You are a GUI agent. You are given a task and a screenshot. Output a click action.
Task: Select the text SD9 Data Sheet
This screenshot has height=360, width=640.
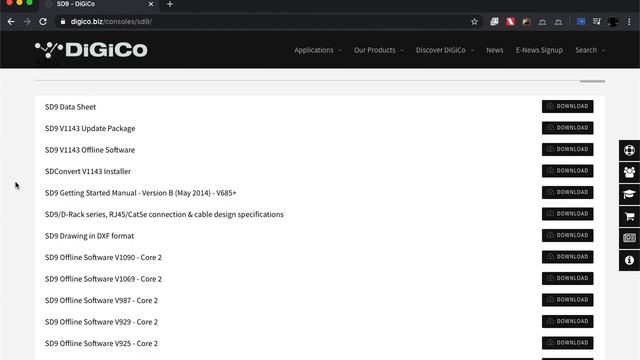(x=70, y=107)
